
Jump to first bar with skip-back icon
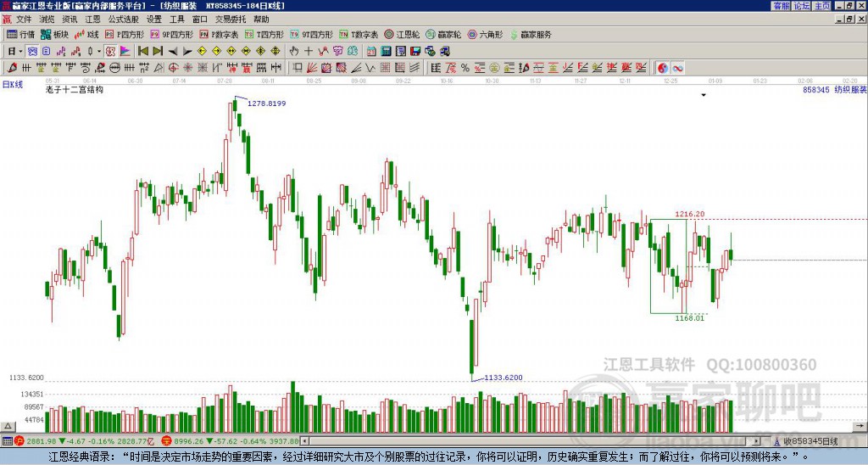142,51
